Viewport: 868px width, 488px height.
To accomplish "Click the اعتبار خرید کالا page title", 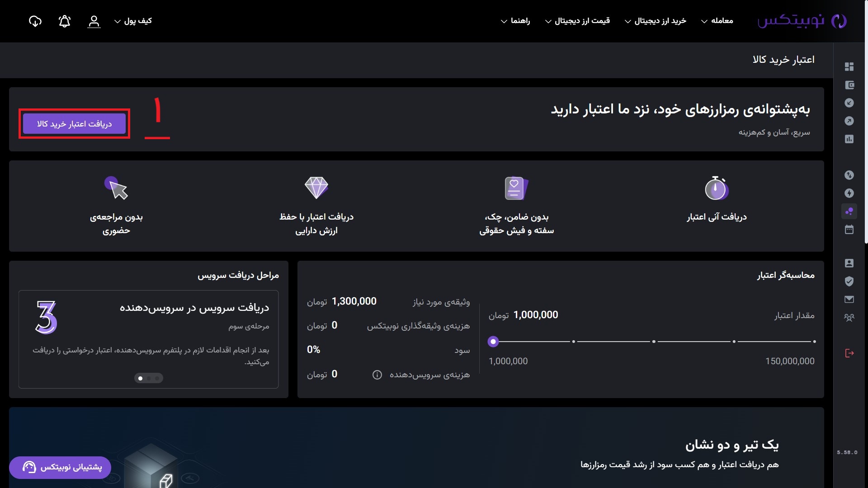I will click(783, 60).
